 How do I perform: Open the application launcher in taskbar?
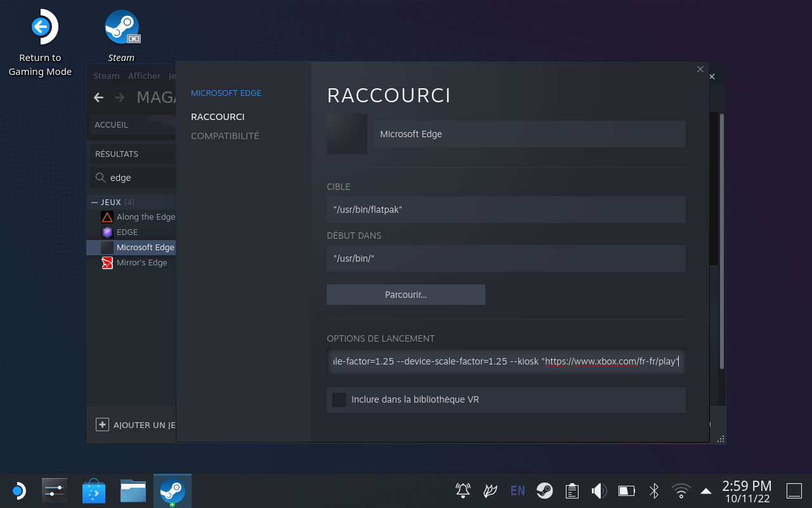[18, 491]
